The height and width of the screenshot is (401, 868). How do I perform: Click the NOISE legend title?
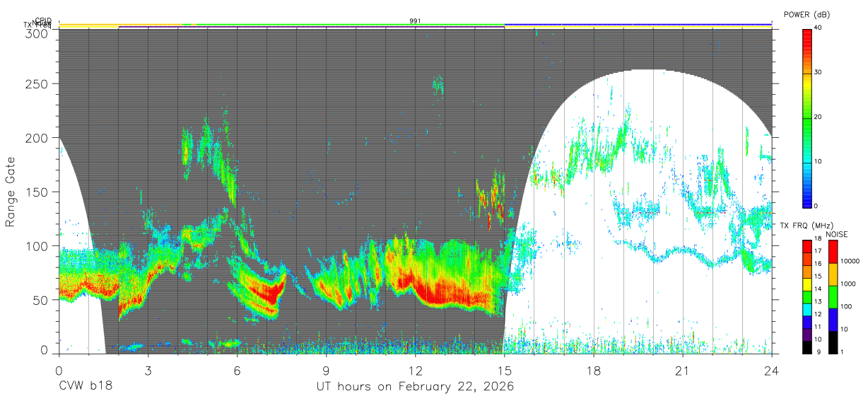[x=837, y=233]
